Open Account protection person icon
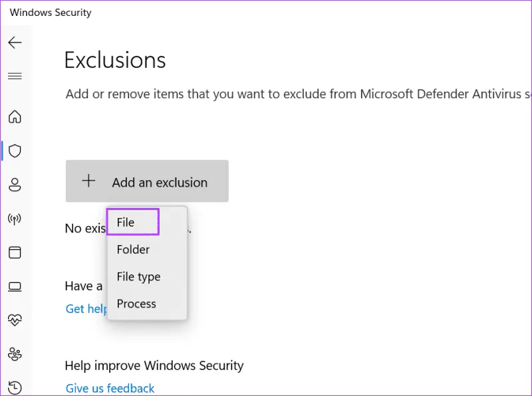 click(15, 185)
